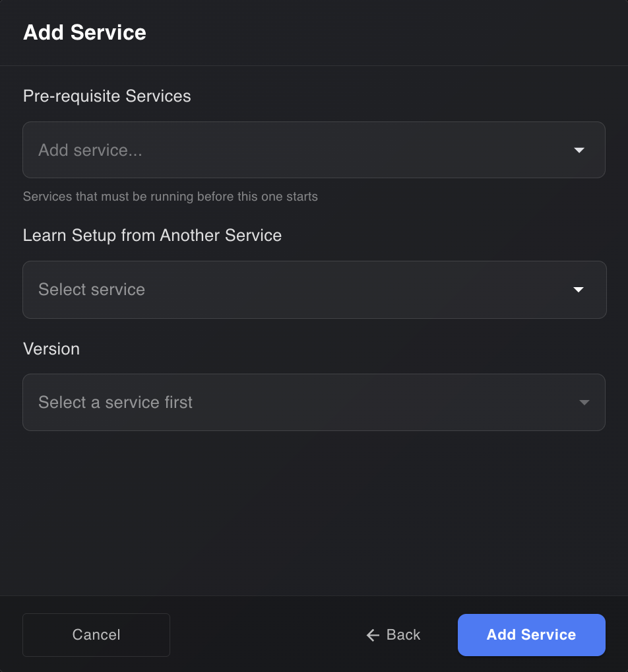The width and height of the screenshot is (628, 672).
Task: Click the helper text about services running first
Action: 170,196
